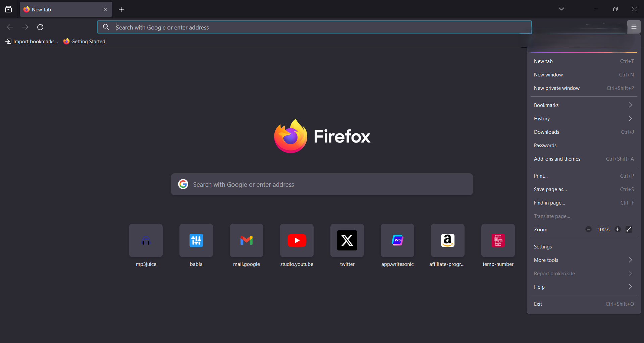Open the list all tabs dropdown arrow
This screenshot has height=343, width=644.
pyautogui.click(x=561, y=9)
